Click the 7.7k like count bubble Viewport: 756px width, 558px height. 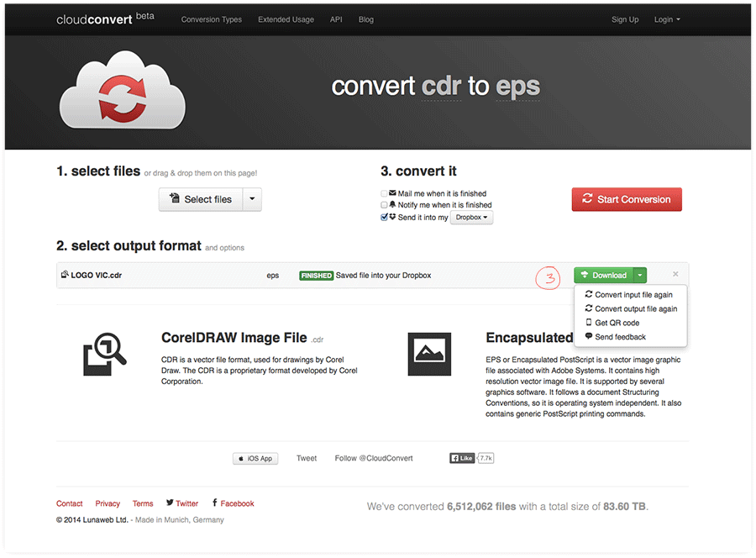pyautogui.click(x=486, y=458)
